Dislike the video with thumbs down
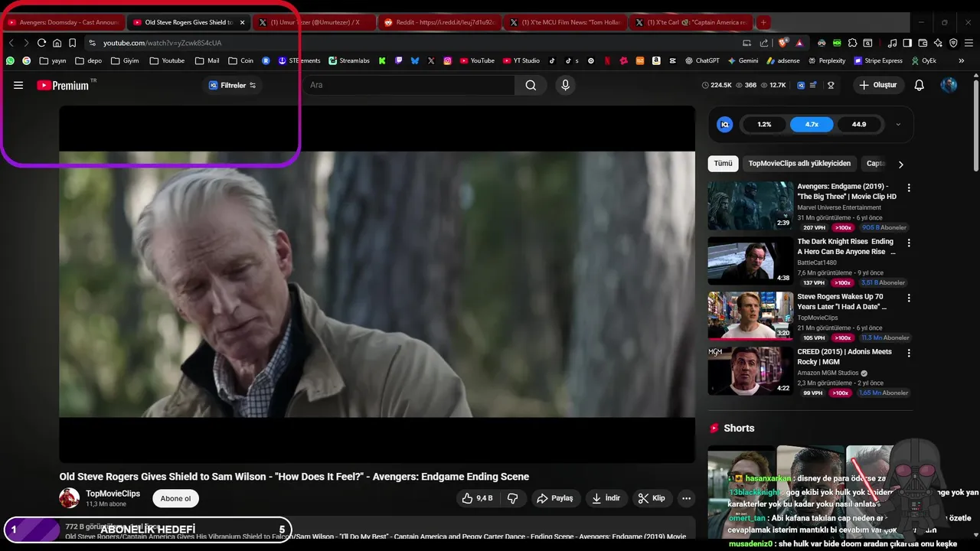The image size is (980, 551). [x=513, y=498]
